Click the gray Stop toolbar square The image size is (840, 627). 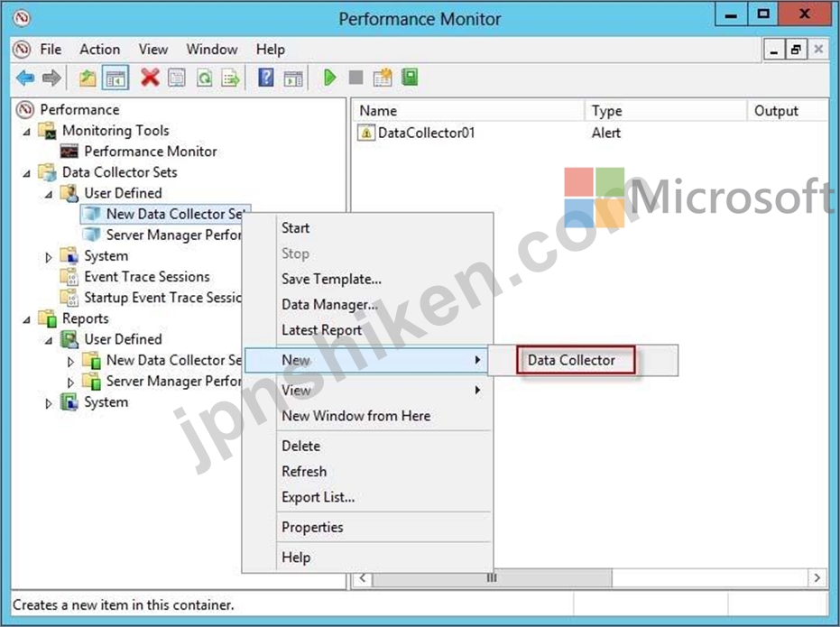355,78
